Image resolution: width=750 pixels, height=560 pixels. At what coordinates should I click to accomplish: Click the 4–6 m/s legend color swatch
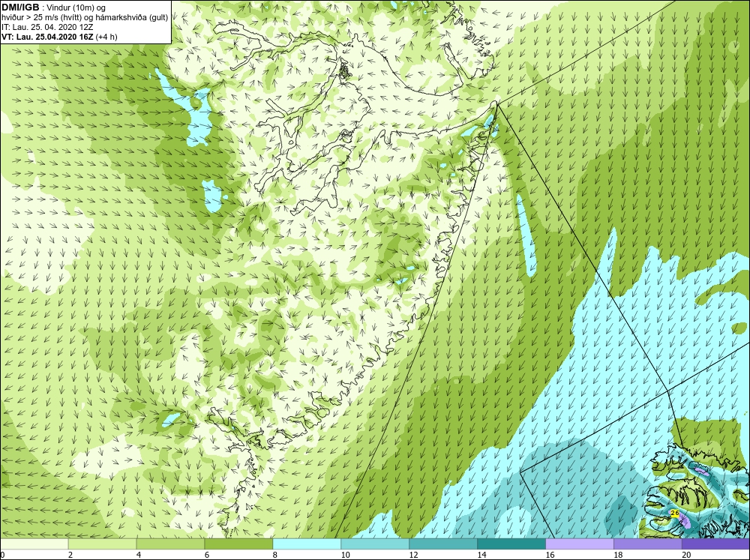tap(170, 544)
